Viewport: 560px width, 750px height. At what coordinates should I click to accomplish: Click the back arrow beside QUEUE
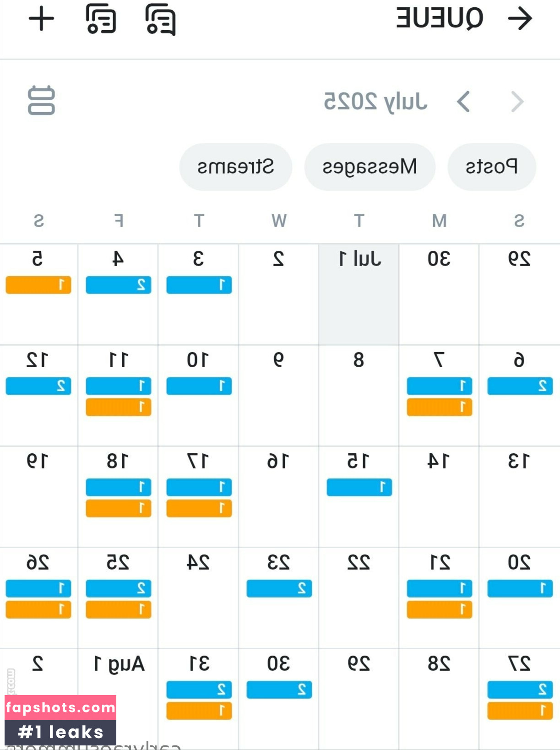(x=520, y=18)
